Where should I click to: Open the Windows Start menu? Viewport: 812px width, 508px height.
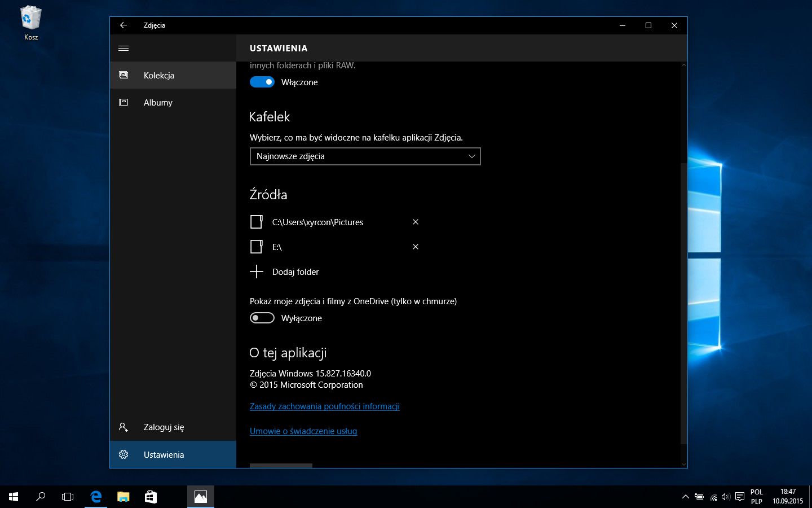tap(14, 497)
